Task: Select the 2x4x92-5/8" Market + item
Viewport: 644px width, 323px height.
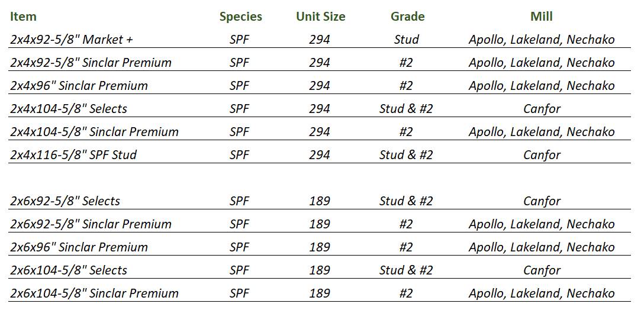Action: coord(72,40)
